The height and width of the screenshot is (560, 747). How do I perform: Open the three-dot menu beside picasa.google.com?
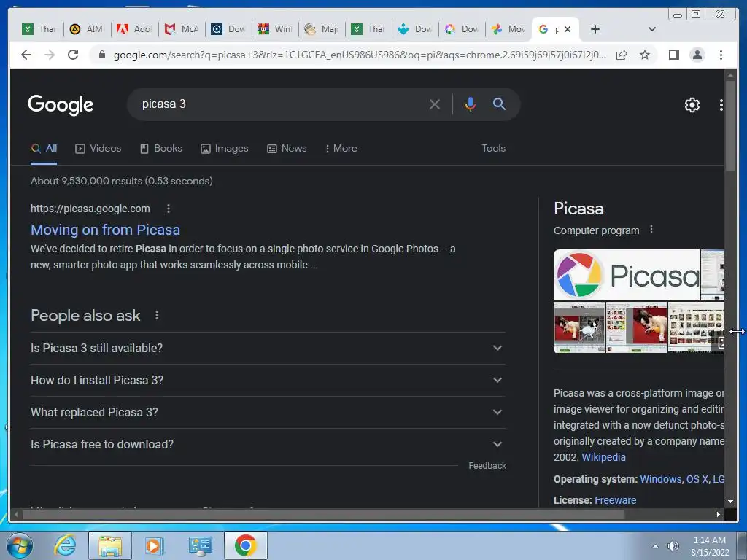click(169, 209)
